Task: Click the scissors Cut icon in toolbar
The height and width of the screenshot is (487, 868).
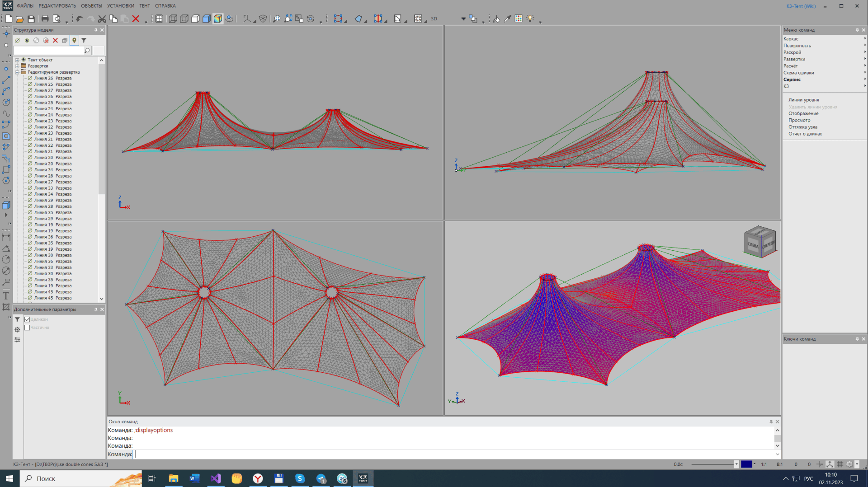Action: click(x=102, y=19)
